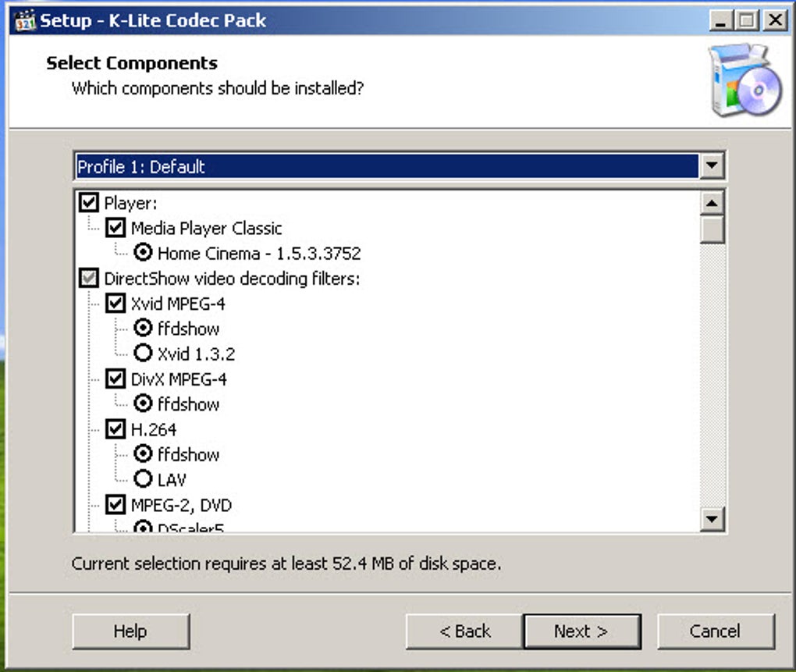Uncheck the DivX MPEG-4 checkbox
This screenshot has height=672, width=796.
point(115,379)
